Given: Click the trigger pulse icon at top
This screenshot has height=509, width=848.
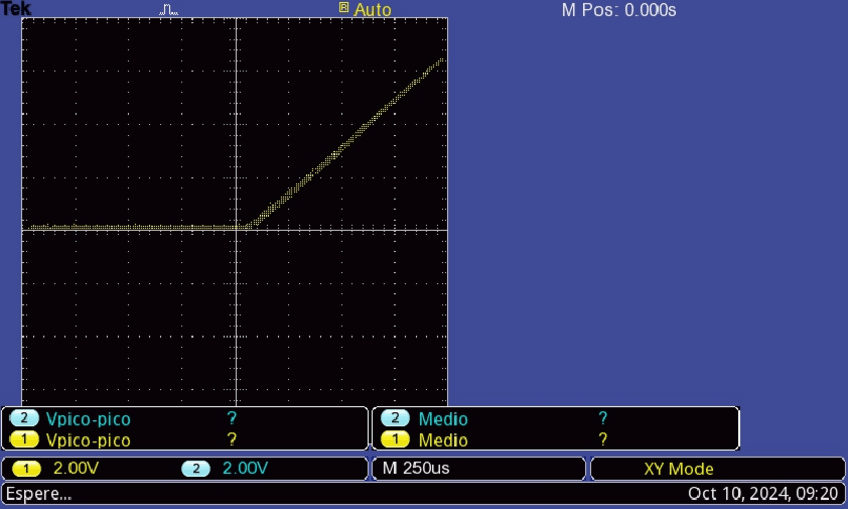Looking at the screenshot, I should point(169,9).
